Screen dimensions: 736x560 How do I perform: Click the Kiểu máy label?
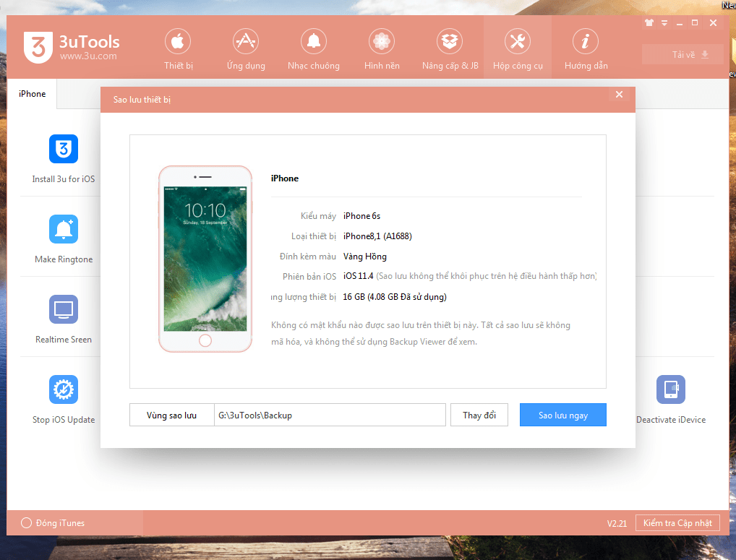[318, 216]
